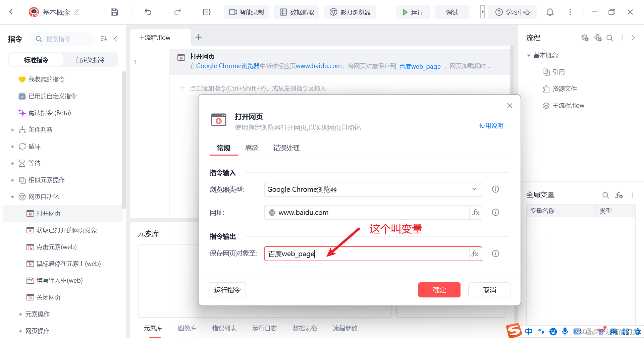Click the microphone icon in IME bar
The image size is (644, 338).
point(565,332)
